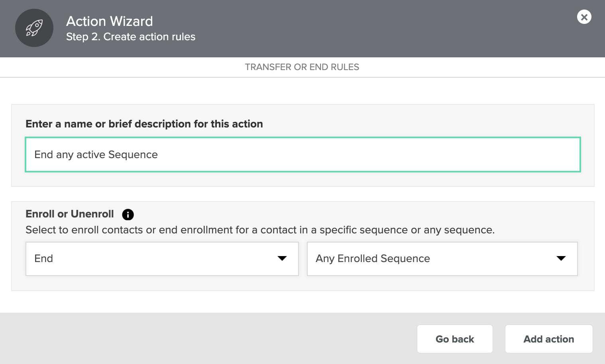Click the gray footer bar beside Go back
This screenshot has height=364, width=605.
point(207,339)
